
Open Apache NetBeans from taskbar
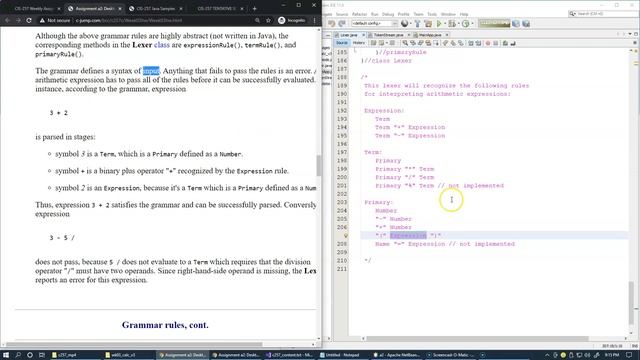point(396,355)
